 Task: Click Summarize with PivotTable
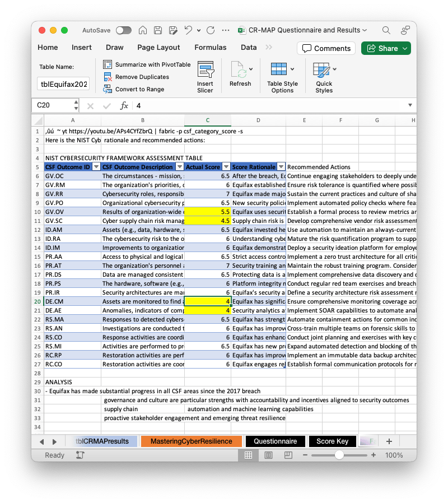(147, 64)
